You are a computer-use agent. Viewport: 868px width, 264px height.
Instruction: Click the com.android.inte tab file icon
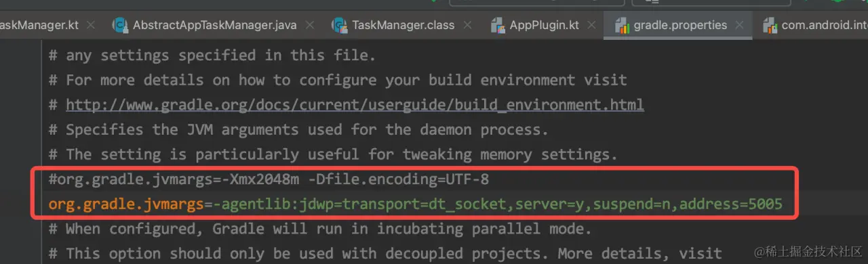(x=770, y=26)
